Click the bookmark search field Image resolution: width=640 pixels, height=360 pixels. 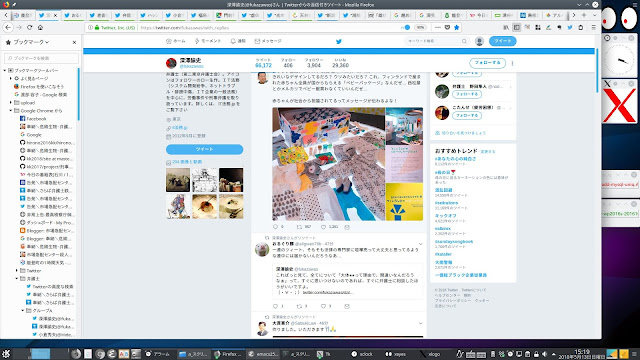tap(41, 58)
